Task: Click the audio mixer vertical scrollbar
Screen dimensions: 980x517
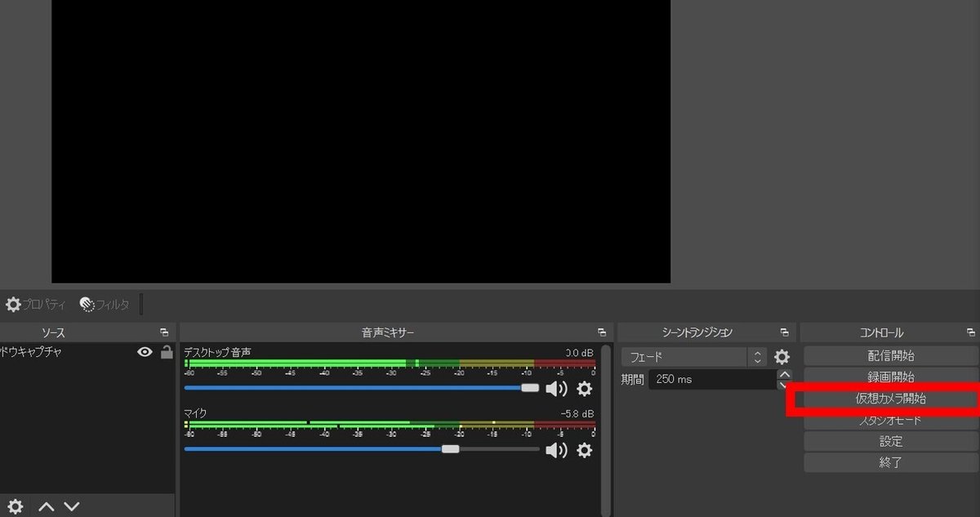Action: tap(605, 430)
